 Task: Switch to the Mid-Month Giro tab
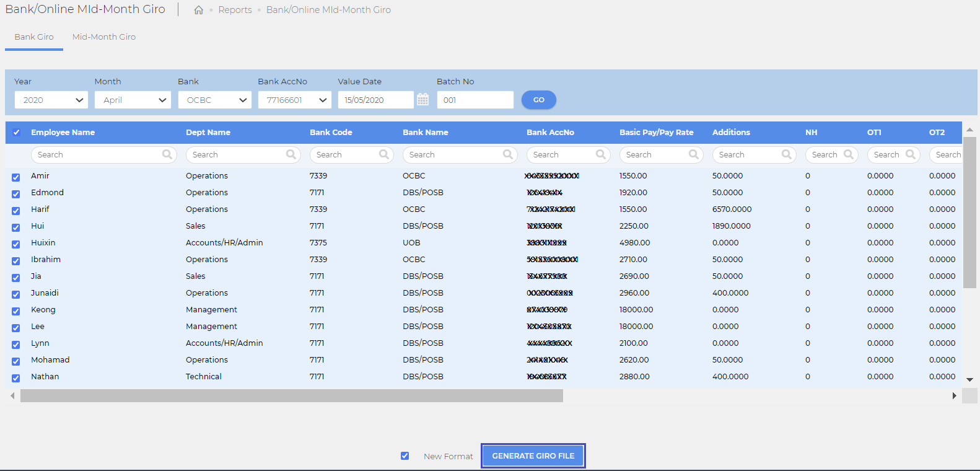[104, 37]
